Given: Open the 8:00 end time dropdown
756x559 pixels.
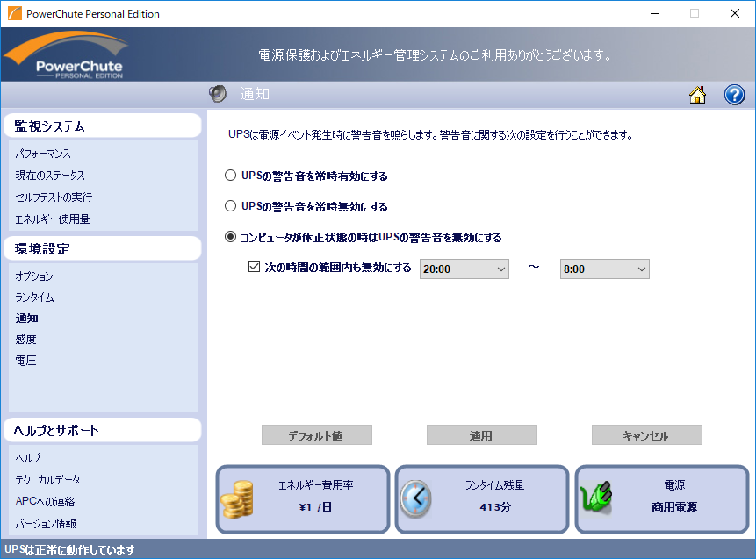Looking at the screenshot, I should (x=605, y=269).
